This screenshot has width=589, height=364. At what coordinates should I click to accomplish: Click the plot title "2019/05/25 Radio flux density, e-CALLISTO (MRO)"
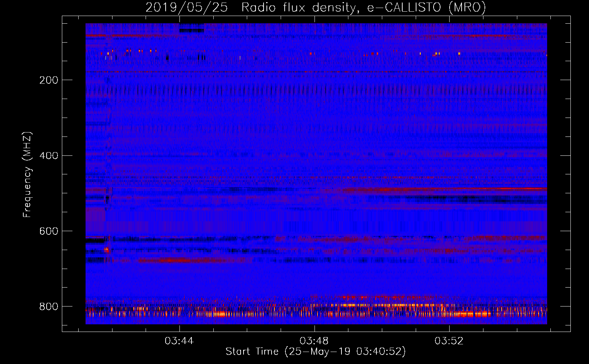(316, 7)
